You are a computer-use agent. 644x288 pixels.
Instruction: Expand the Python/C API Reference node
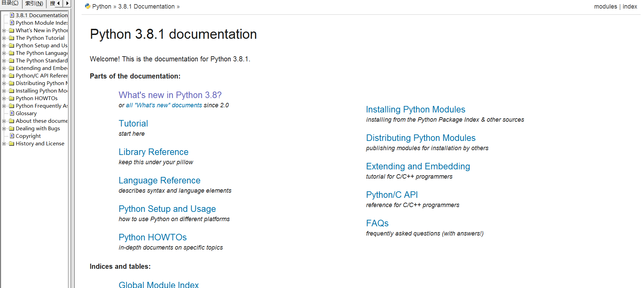point(4,76)
